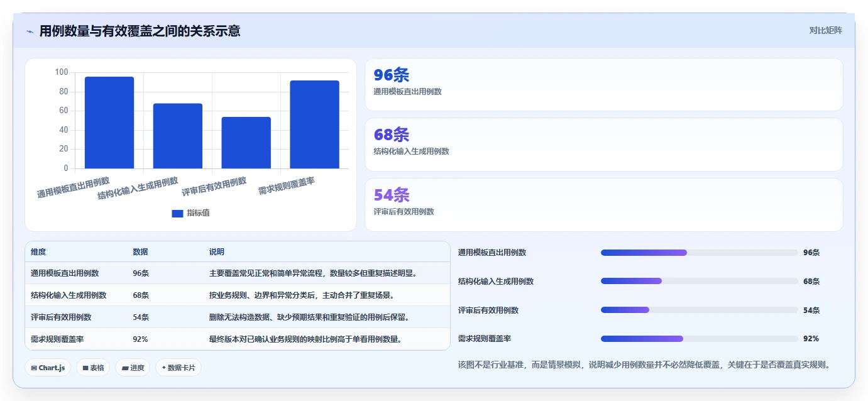Click the title icon beside 用例数量与有效覆盖
The height and width of the screenshot is (401, 868).
(30, 31)
